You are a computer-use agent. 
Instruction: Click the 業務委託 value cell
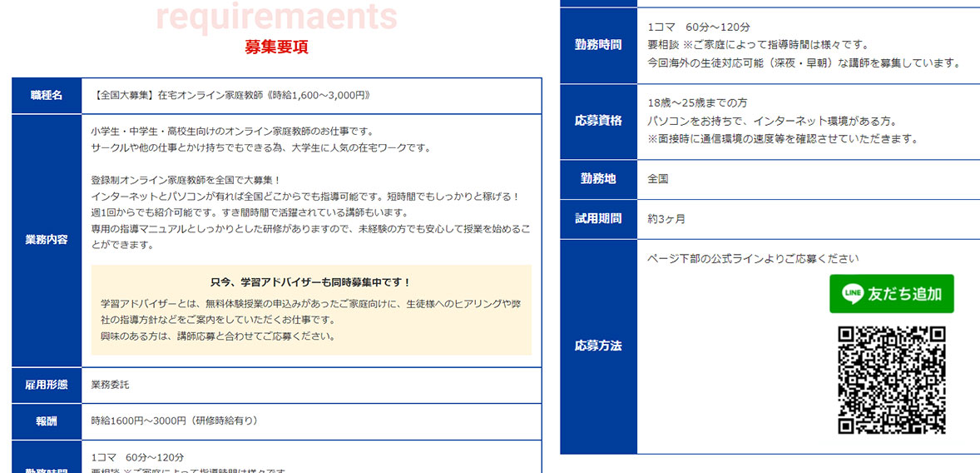click(311, 385)
